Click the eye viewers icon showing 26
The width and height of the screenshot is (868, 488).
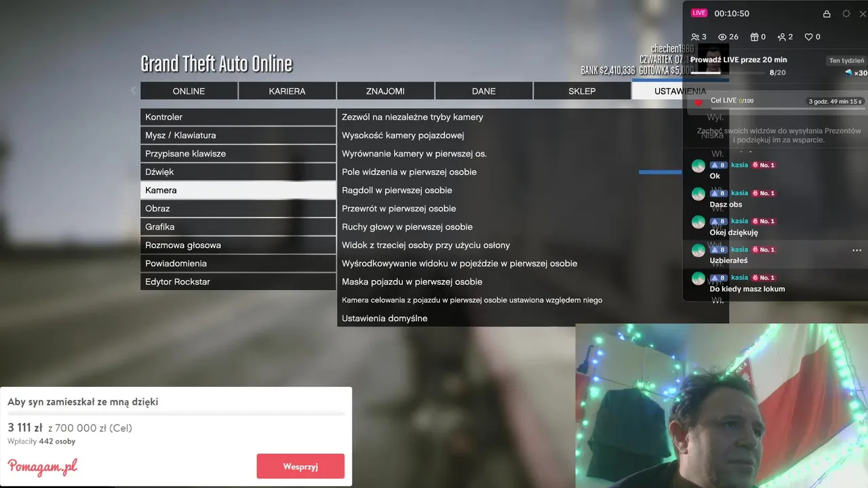point(722,37)
